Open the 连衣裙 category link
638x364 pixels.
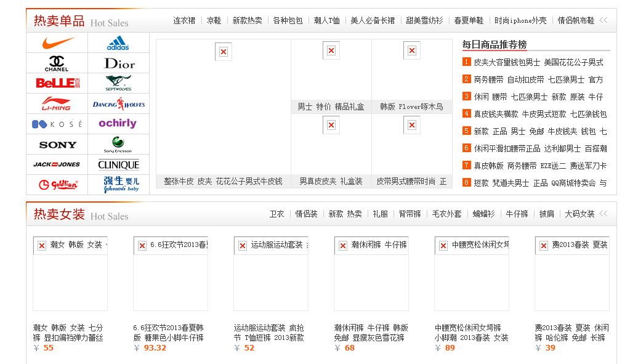(x=184, y=20)
